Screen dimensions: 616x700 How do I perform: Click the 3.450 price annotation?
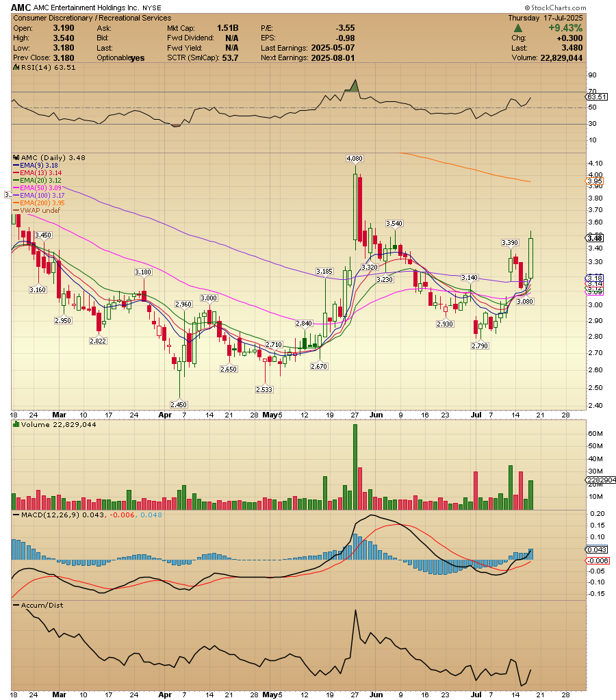(x=43, y=235)
